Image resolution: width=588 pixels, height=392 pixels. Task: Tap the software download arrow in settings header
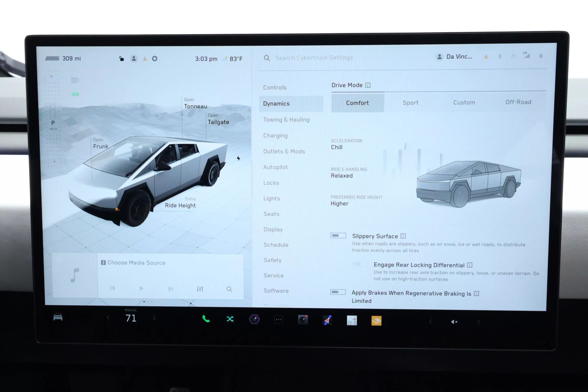486,57
